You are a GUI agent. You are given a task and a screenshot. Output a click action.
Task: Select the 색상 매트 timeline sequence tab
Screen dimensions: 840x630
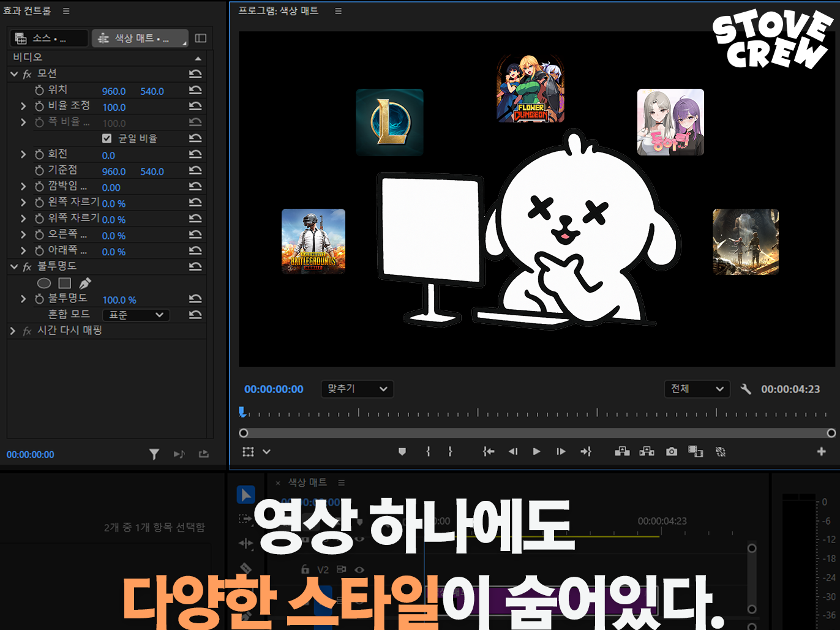pyautogui.click(x=307, y=482)
